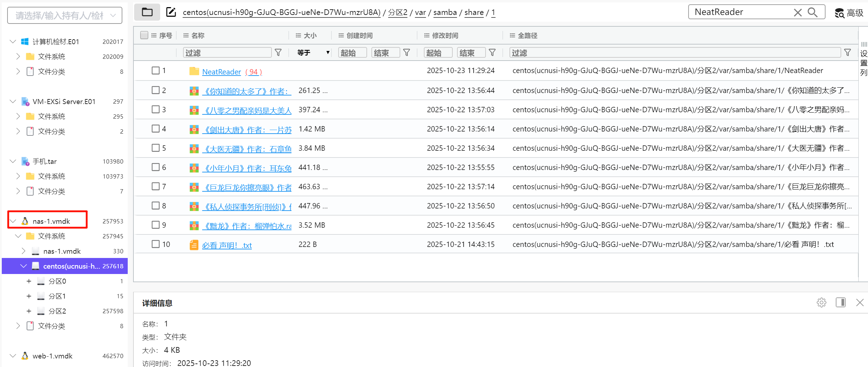Open advanced search (高级)

[x=849, y=13]
